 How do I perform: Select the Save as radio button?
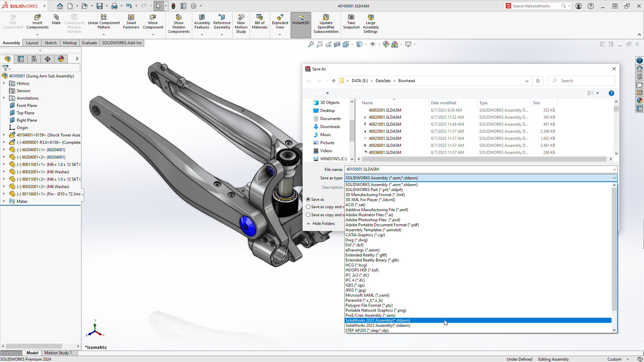[x=308, y=199]
